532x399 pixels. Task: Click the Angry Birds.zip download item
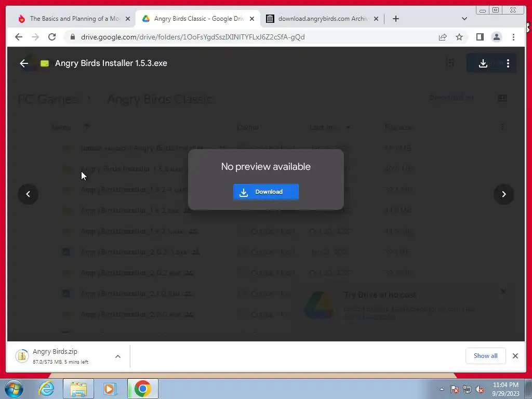point(59,356)
